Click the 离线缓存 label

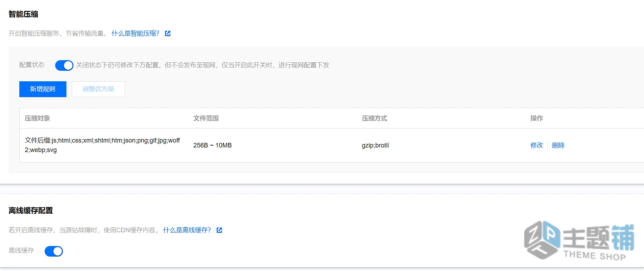pyautogui.click(x=21, y=251)
